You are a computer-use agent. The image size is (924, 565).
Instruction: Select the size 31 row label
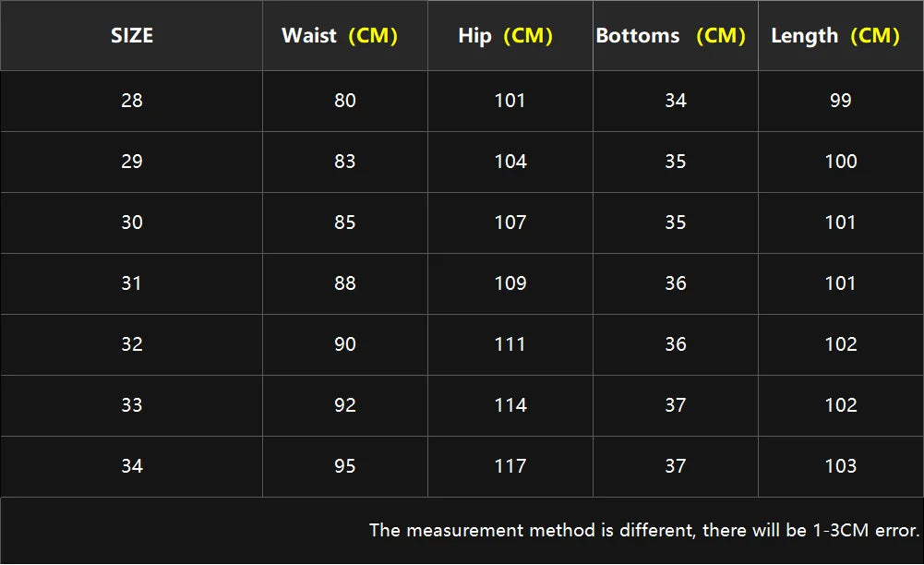pos(132,282)
